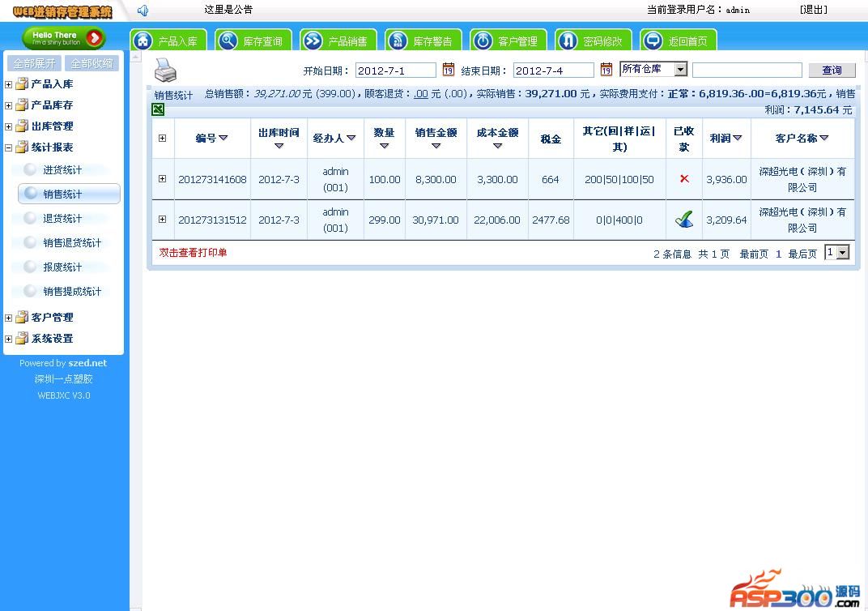Open the end date calendar icon
This screenshot has height=611, width=868.
[606, 69]
